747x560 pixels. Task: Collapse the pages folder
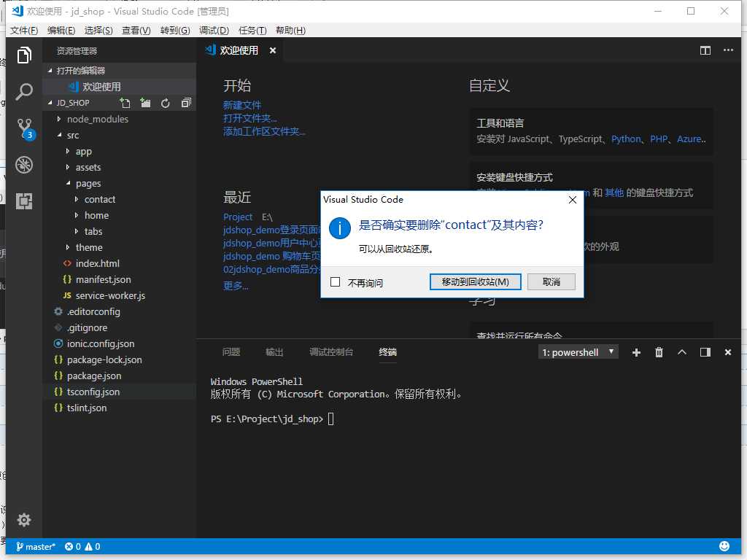pyautogui.click(x=88, y=183)
